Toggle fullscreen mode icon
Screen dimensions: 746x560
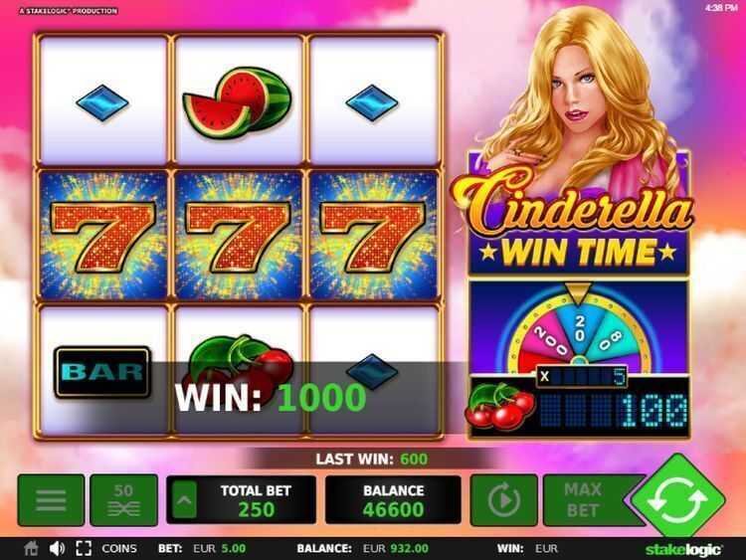point(84,549)
